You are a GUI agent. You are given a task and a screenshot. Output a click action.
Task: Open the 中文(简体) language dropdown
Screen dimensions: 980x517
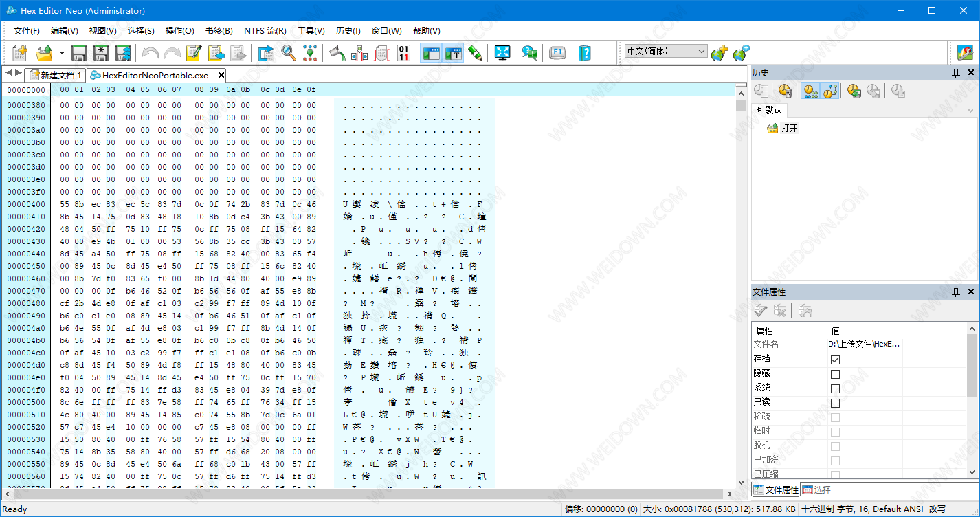pos(665,51)
